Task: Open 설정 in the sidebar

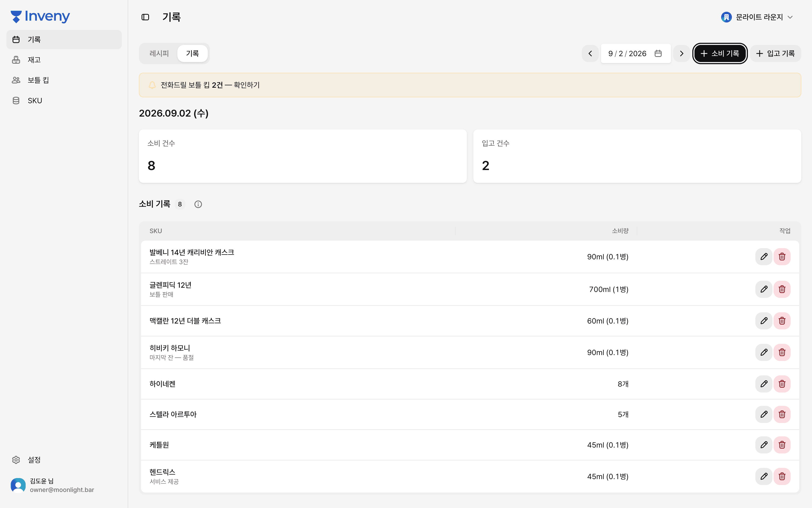Action: click(x=64, y=460)
